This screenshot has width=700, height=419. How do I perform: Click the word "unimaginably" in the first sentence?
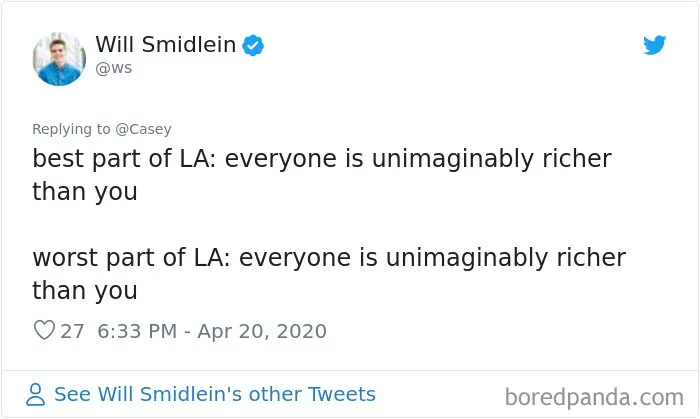tap(453, 159)
